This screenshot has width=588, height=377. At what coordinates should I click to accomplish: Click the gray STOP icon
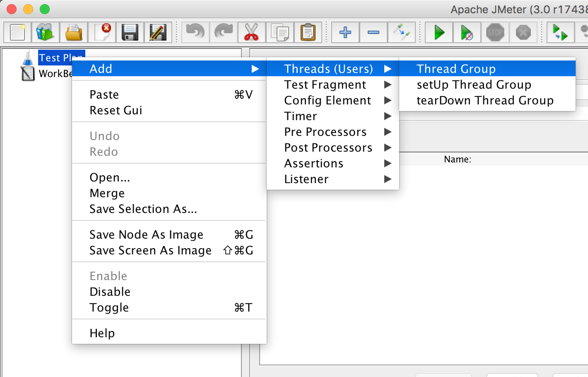[x=495, y=32]
